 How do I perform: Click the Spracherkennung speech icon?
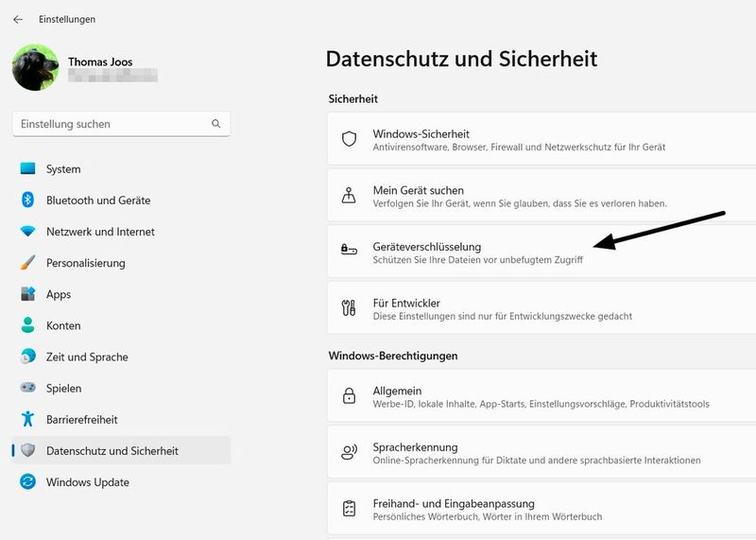(349, 452)
